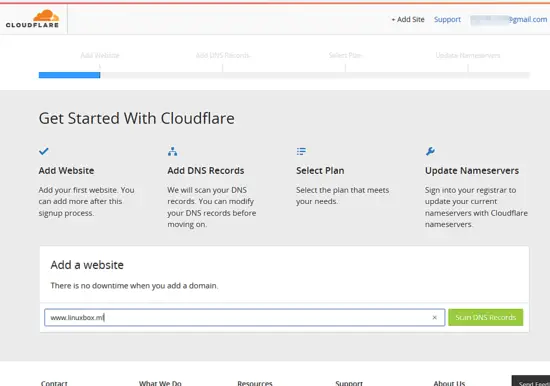
Task: Click the Add DNS Records heading
Action: coord(206,171)
